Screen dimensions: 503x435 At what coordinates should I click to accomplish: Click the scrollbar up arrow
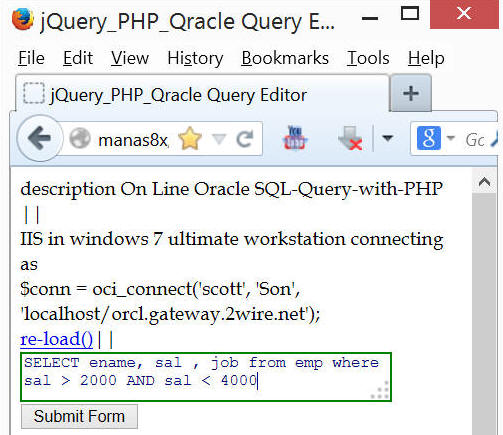pos(484,182)
